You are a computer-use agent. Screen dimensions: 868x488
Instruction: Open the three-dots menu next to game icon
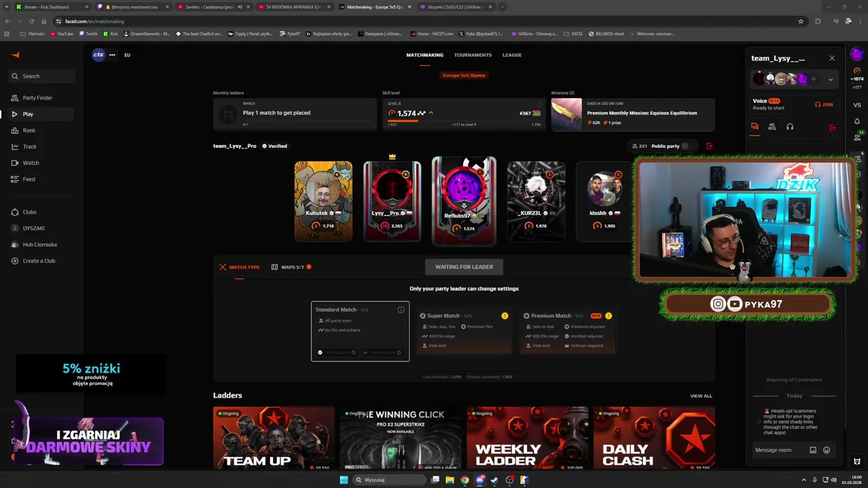pos(112,55)
